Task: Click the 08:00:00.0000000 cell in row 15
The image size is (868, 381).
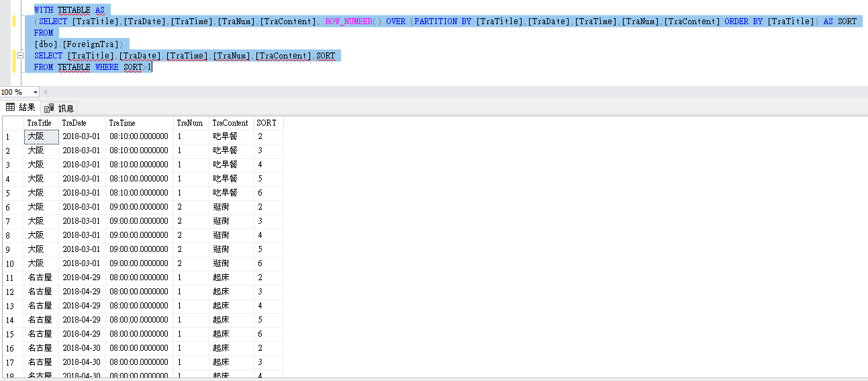Action: coord(140,334)
